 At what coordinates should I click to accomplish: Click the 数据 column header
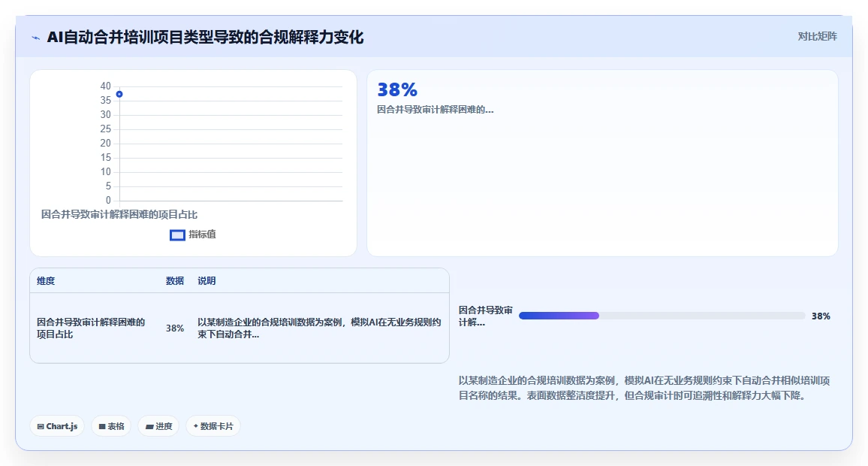[175, 281]
